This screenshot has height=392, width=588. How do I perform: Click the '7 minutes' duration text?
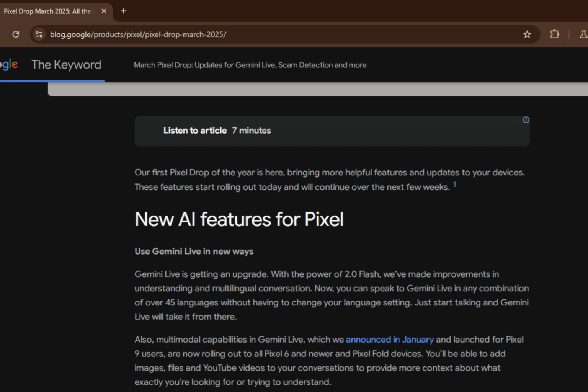(x=252, y=131)
